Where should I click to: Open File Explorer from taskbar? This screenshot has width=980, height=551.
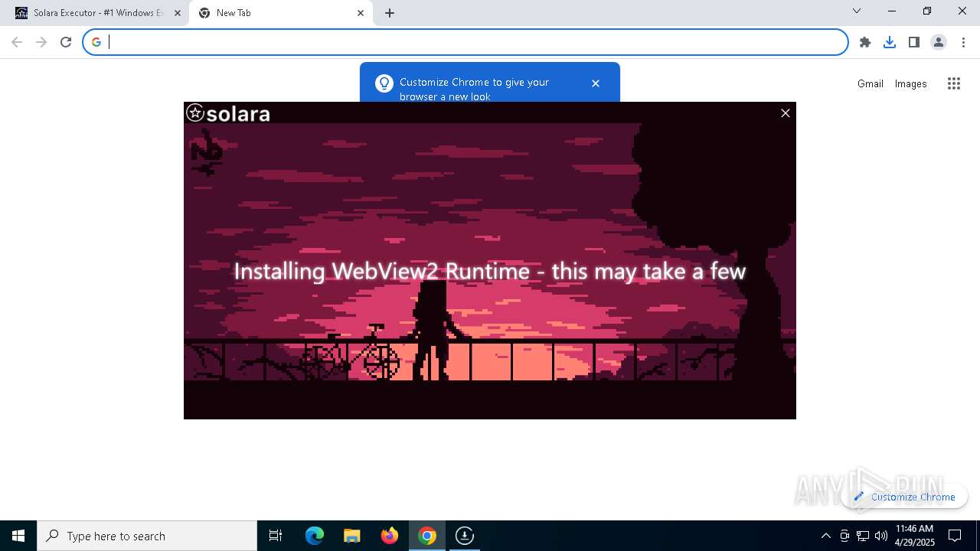pos(352,536)
